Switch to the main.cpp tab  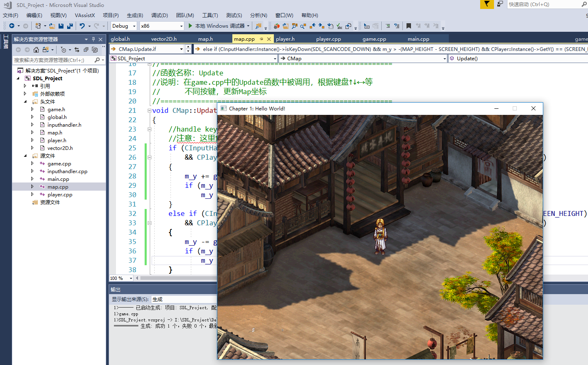pyautogui.click(x=418, y=39)
